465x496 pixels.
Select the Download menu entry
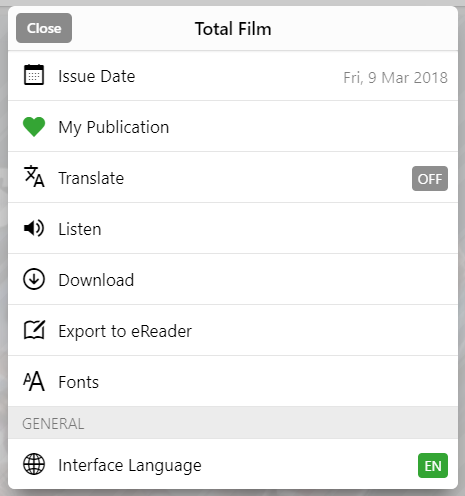point(233,279)
